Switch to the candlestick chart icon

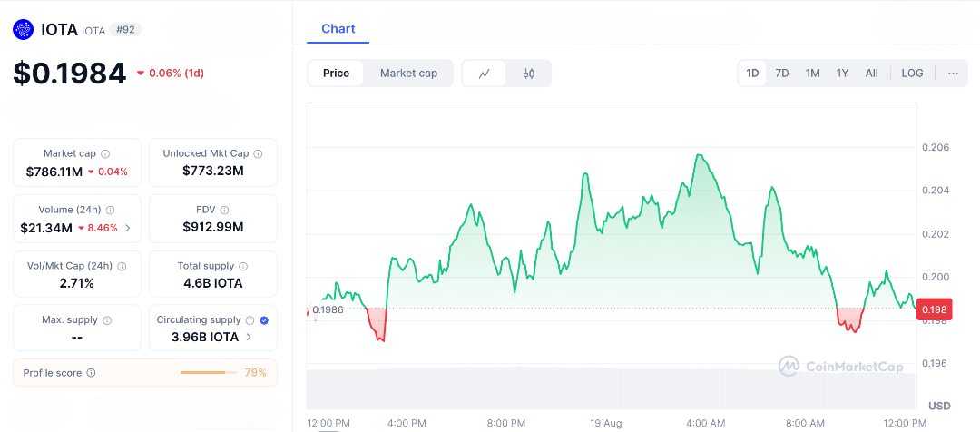coord(529,74)
